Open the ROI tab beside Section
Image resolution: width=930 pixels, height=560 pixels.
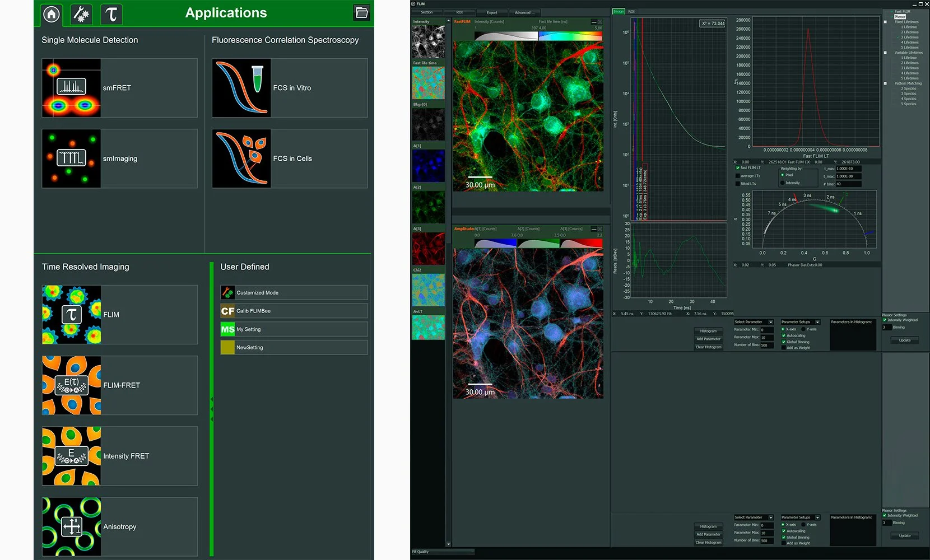[x=459, y=12]
